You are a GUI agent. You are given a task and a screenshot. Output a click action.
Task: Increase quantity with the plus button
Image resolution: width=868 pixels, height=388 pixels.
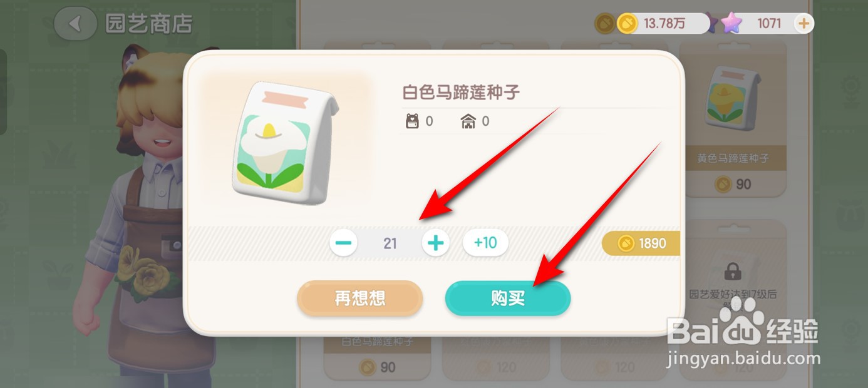pyautogui.click(x=436, y=243)
